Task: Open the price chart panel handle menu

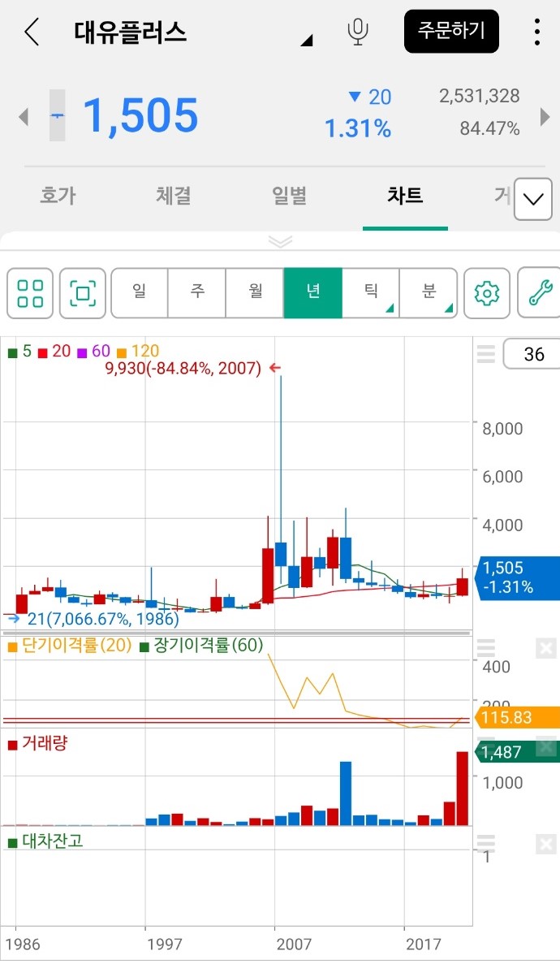Action: (485, 354)
